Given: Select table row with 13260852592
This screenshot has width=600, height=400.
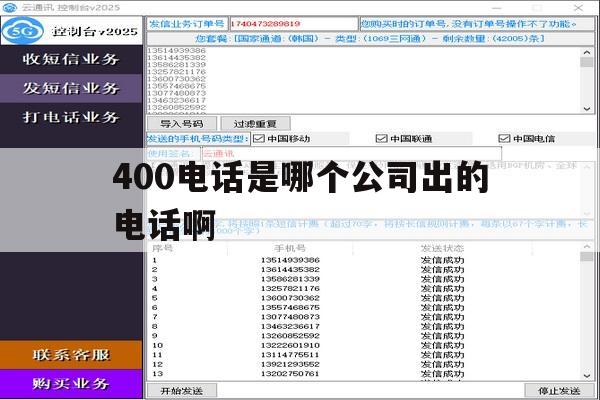Looking at the screenshot, I should tap(364, 336).
